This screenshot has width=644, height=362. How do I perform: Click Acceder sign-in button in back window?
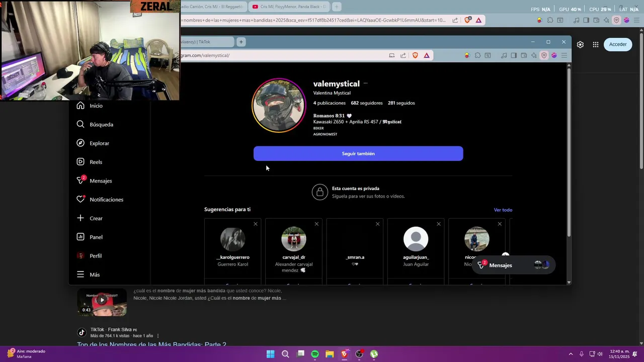pos(618,44)
